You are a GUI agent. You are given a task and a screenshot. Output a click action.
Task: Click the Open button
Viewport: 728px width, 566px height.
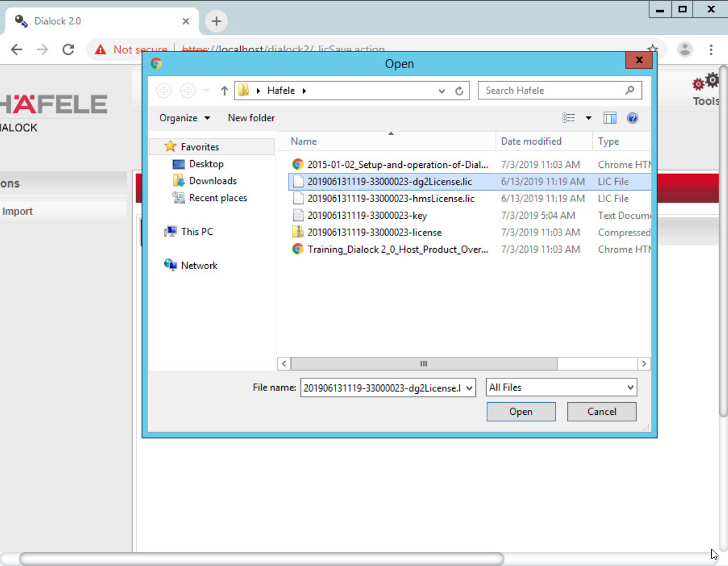click(521, 412)
